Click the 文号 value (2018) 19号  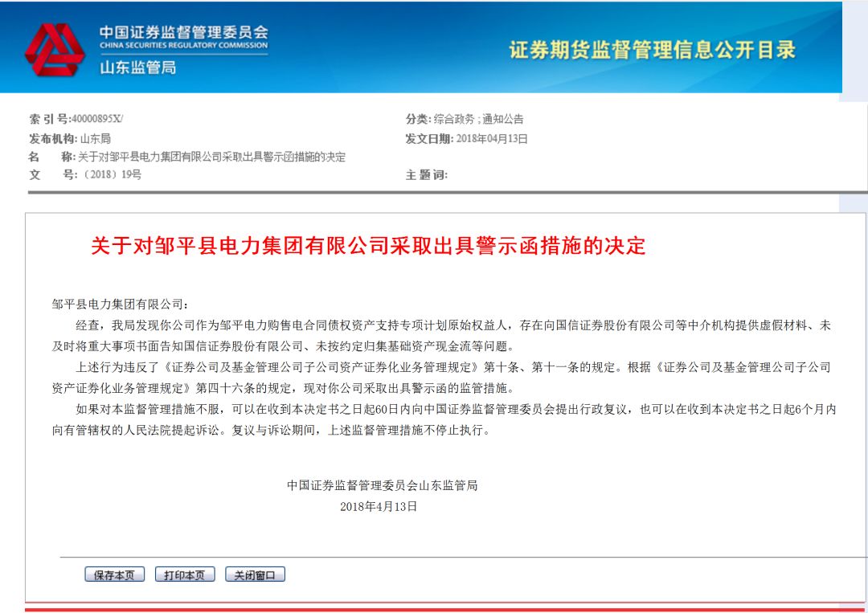point(111,174)
